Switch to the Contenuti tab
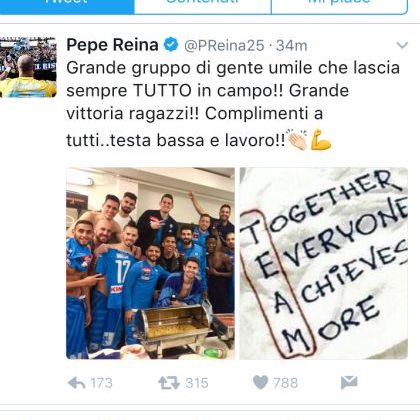This screenshot has width=420, height=420. (x=203, y=5)
